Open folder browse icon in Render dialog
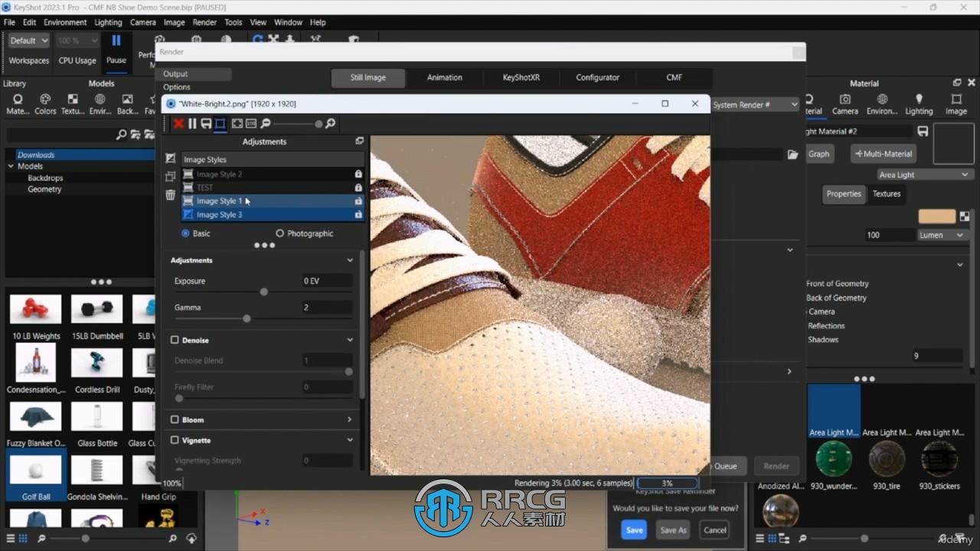Viewport: 980px width, 551px height. (x=792, y=155)
